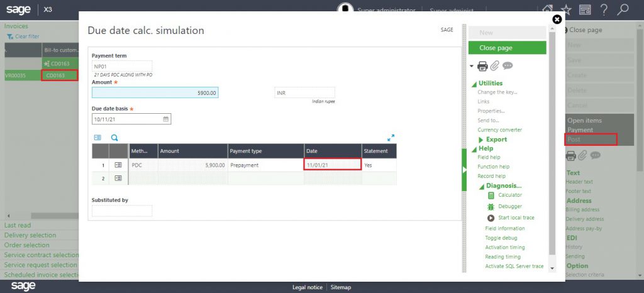Open row 1 line actions icon

[x=118, y=165]
